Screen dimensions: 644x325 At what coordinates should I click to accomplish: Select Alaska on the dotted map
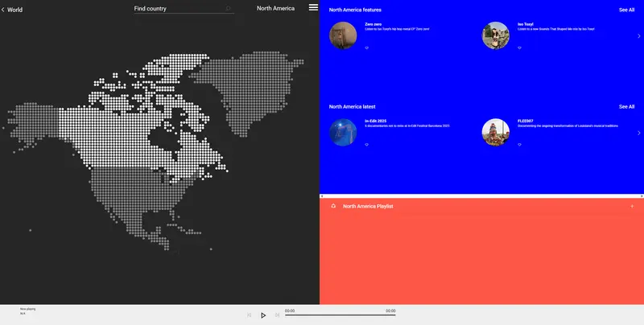click(35, 121)
